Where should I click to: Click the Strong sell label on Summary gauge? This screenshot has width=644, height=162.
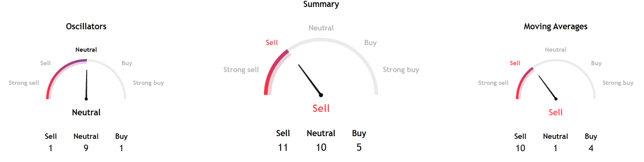coord(241,70)
